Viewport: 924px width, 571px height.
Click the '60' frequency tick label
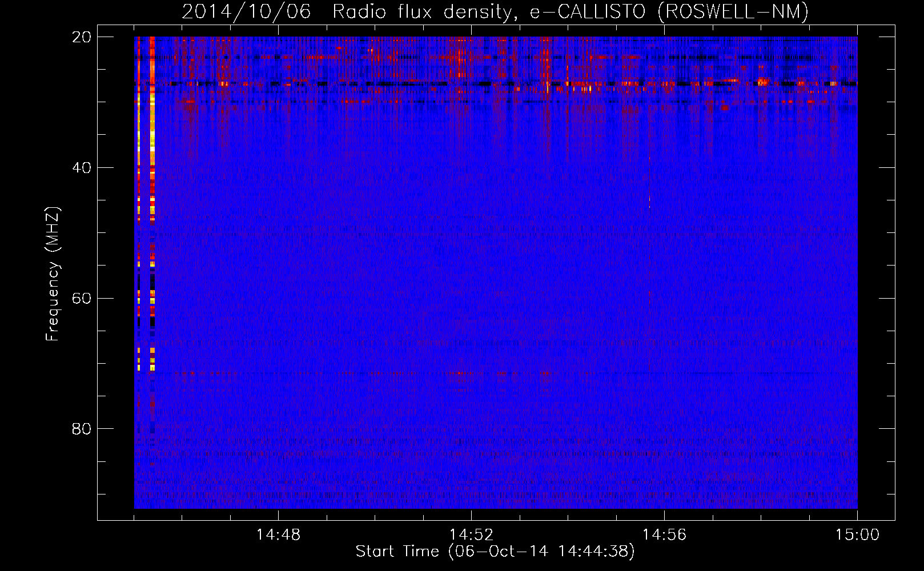82,298
